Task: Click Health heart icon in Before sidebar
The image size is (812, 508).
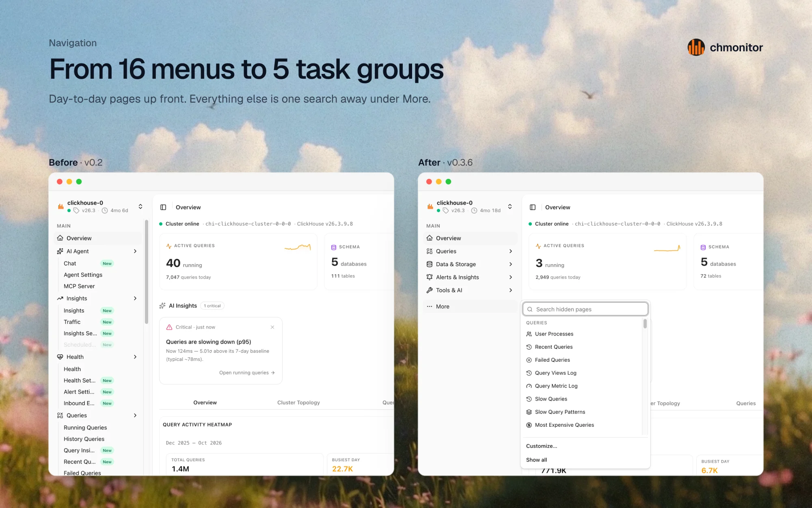Action: point(60,357)
